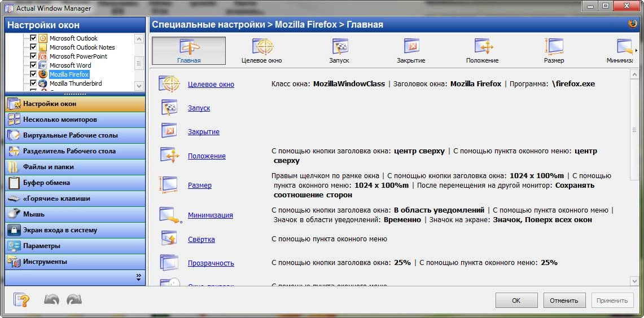
Task: Click the Буфер обмена clipboard icon
Action: tap(14, 182)
